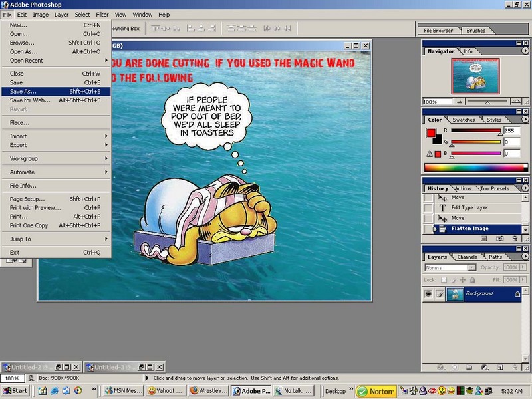
Task: Open the Norton tray button
Action: click(x=376, y=391)
